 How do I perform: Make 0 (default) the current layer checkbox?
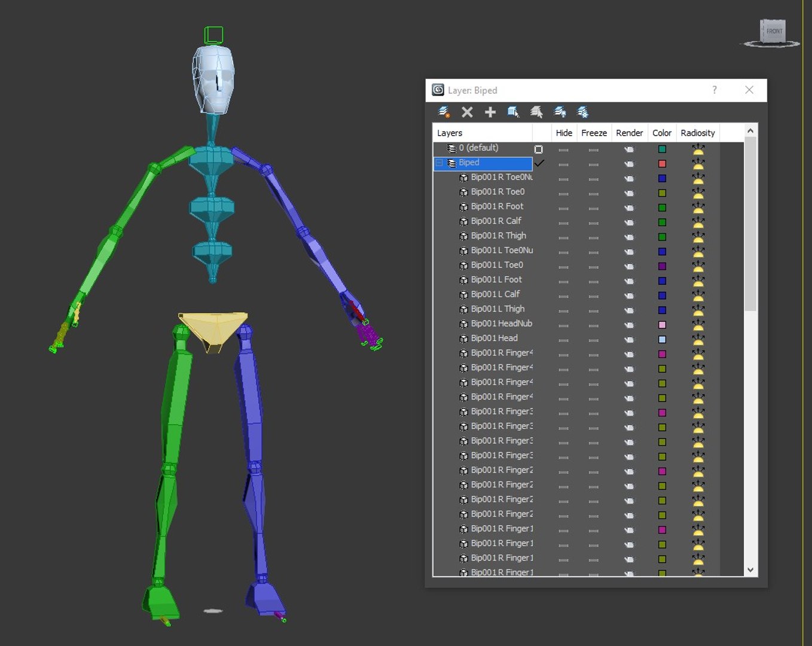(538, 149)
